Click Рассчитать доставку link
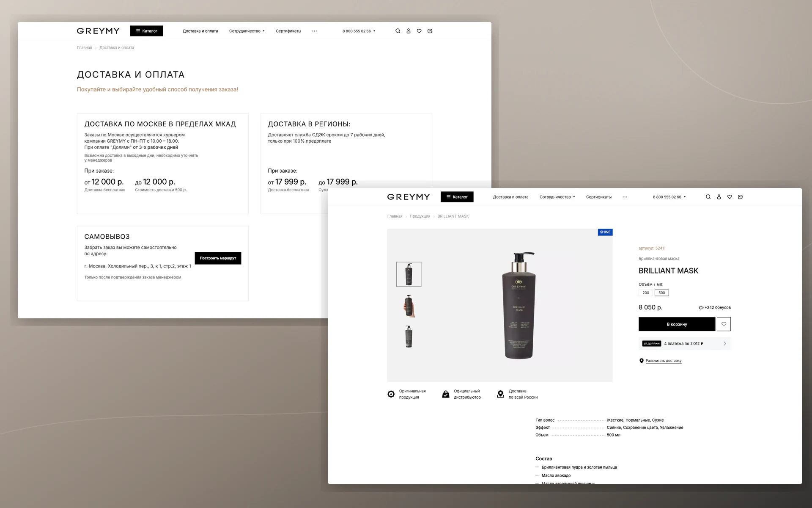The height and width of the screenshot is (508, 812). [664, 361]
